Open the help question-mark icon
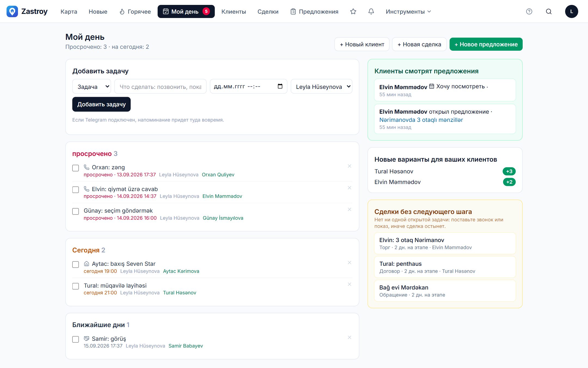The width and height of the screenshot is (588, 368). pyautogui.click(x=529, y=11)
